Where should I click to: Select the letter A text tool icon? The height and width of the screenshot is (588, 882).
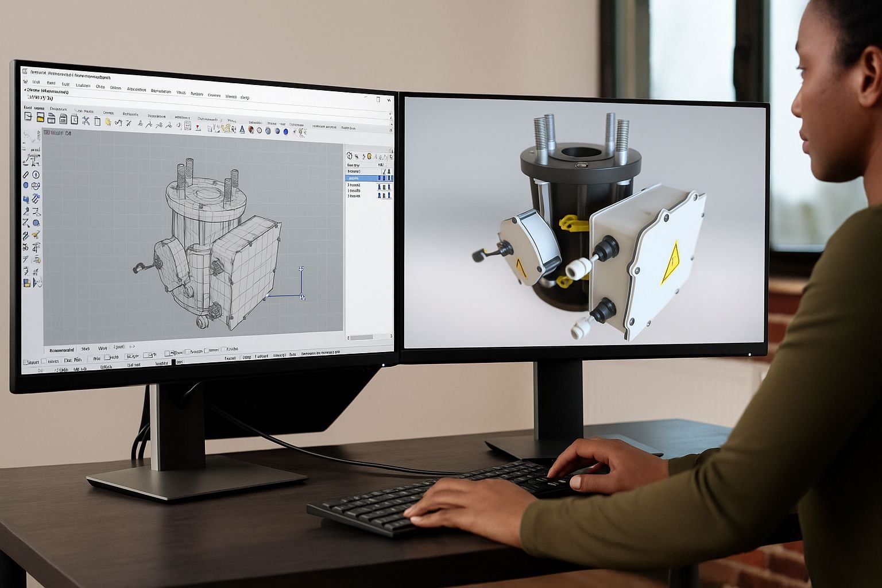(x=242, y=129)
